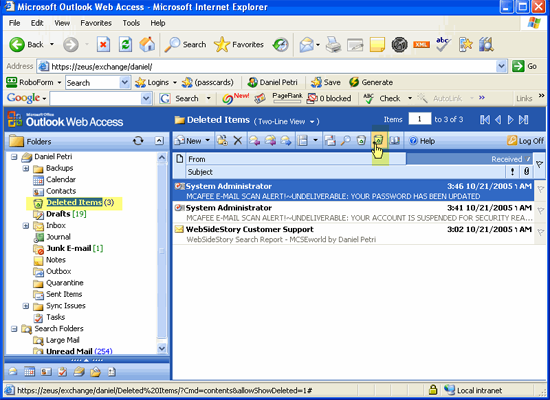Click the Help button in the OWA toolbar
The width and height of the screenshot is (550, 400).
pos(422,141)
